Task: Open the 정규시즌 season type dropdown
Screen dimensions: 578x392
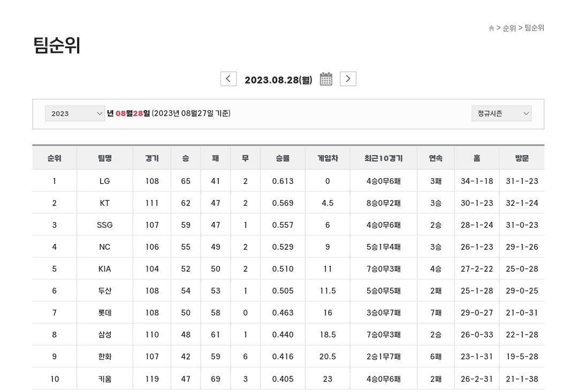Action: pyautogui.click(x=501, y=113)
